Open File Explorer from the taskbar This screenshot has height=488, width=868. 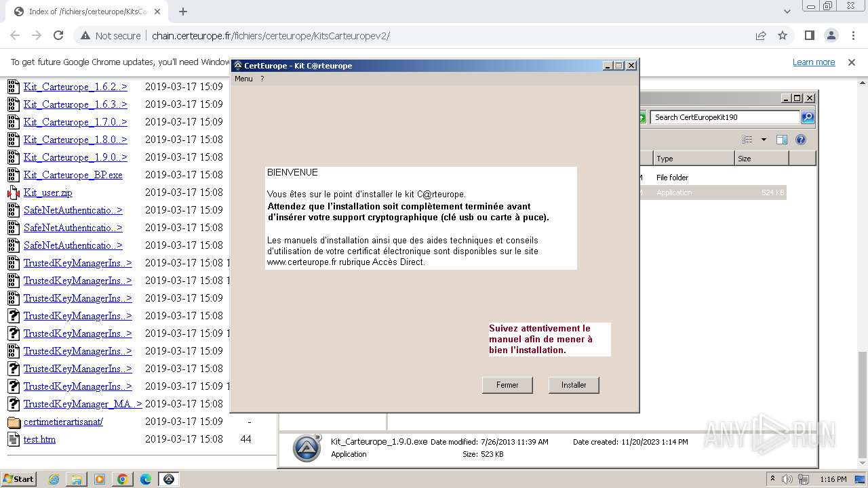tap(77, 479)
